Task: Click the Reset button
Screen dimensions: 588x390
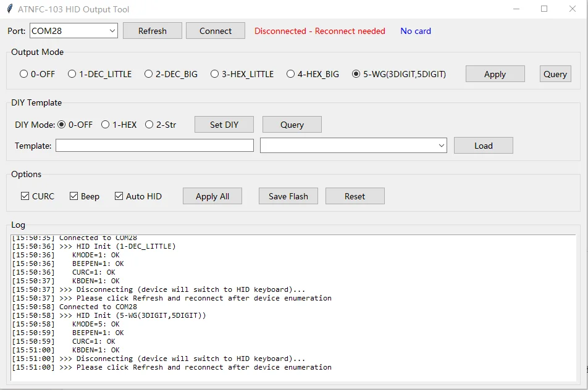Action: click(x=355, y=196)
